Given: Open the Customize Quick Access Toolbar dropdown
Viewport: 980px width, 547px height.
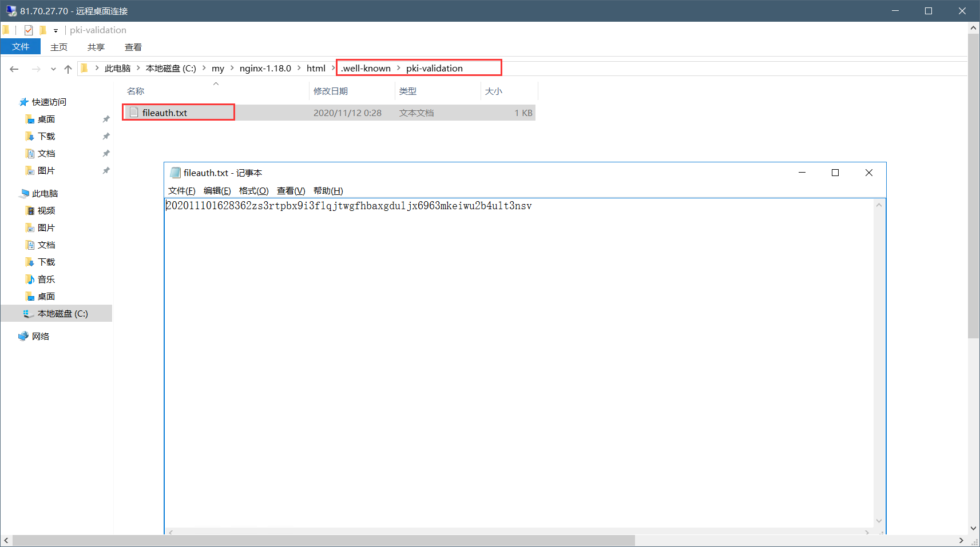Looking at the screenshot, I should click(55, 30).
